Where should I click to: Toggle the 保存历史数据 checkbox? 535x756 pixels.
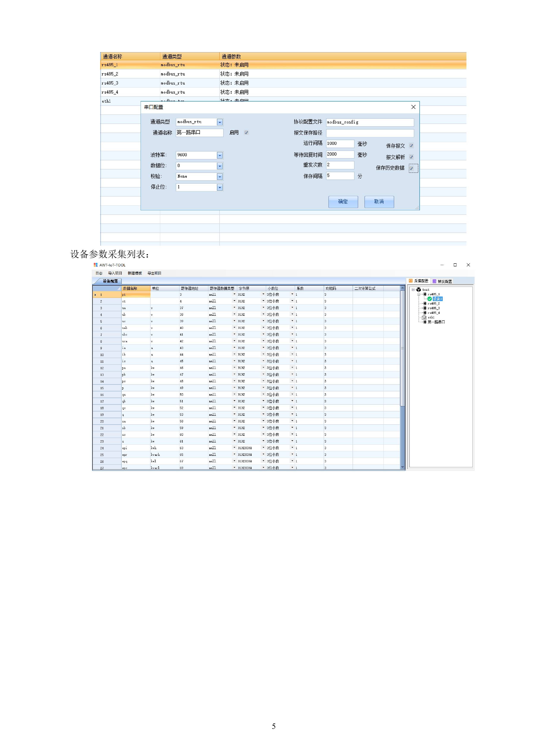point(411,168)
